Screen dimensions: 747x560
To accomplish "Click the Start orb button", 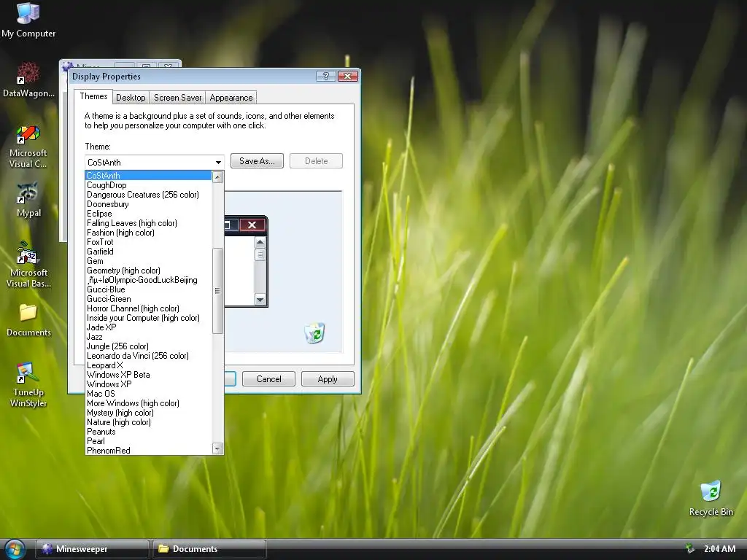I will coord(15,549).
